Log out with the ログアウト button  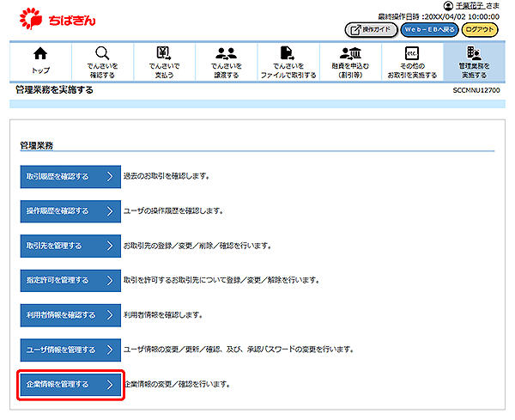[480, 30]
